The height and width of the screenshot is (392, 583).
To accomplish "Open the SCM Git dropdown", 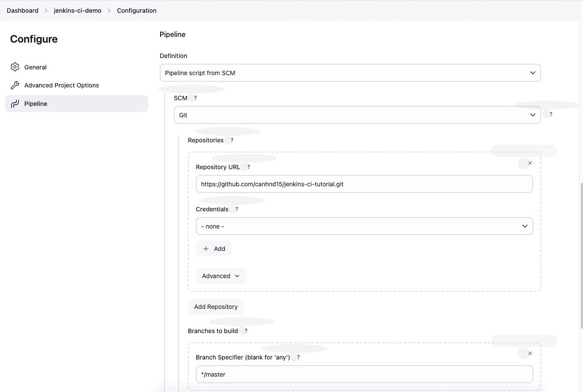I will (x=357, y=115).
